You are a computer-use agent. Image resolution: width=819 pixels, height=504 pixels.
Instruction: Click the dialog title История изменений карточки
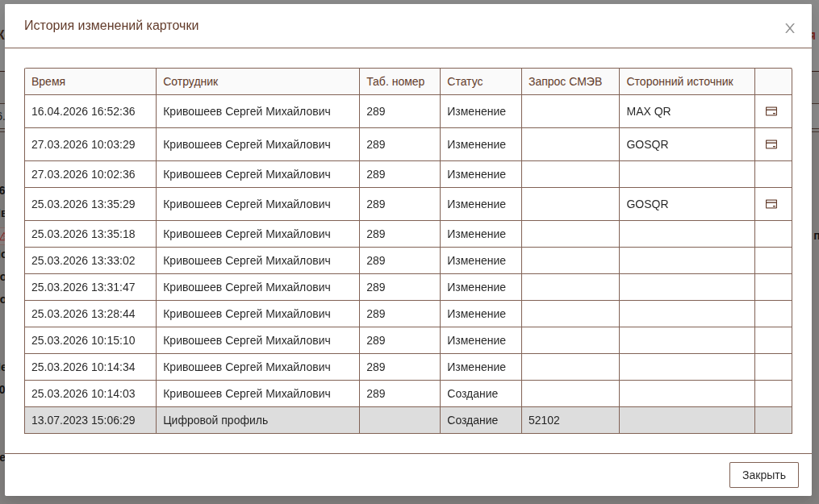(111, 26)
